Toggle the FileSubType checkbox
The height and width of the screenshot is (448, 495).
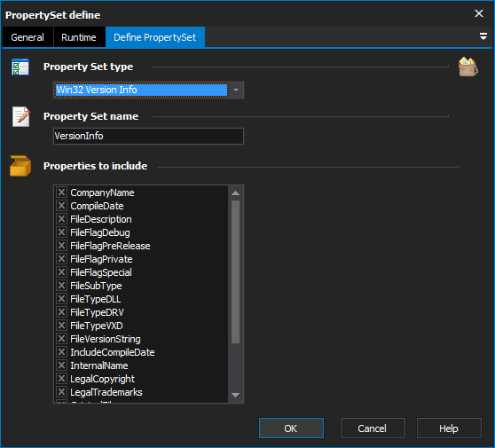point(61,286)
